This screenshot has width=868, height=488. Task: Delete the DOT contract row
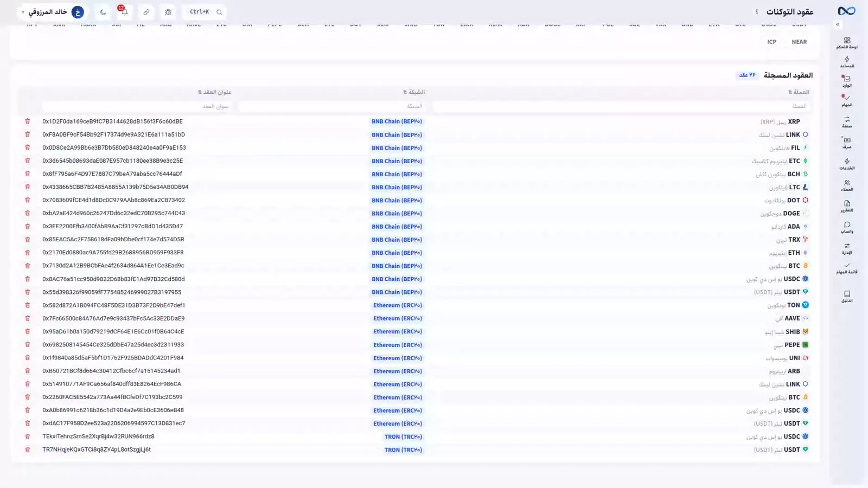[x=27, y=200]
